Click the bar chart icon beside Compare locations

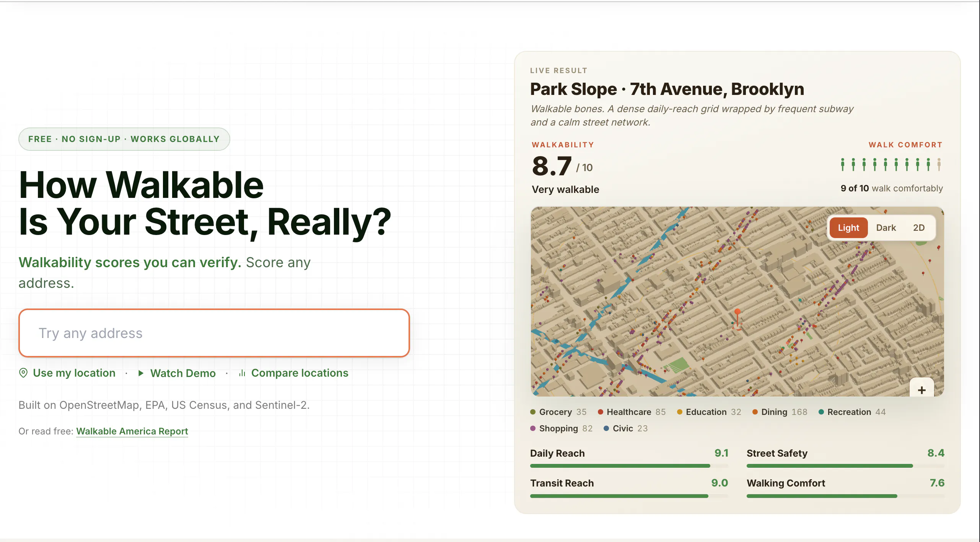click(x=242, y=373)
